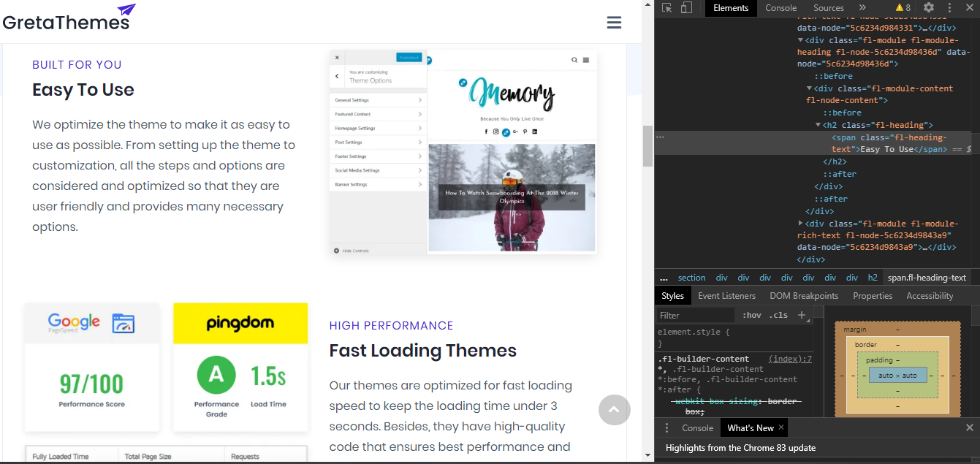Click the Pingdom performance grade card

pos(240,367)
